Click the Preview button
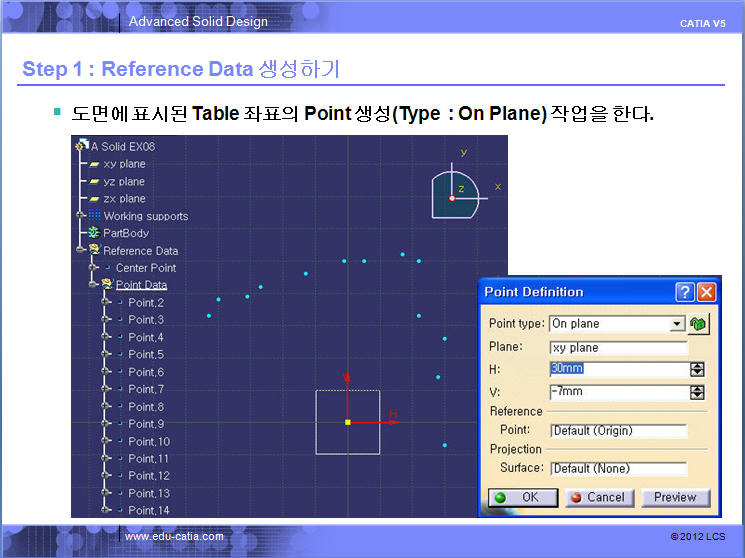The image size is (745, 558). pyautogui.click(x=675, y=497)
